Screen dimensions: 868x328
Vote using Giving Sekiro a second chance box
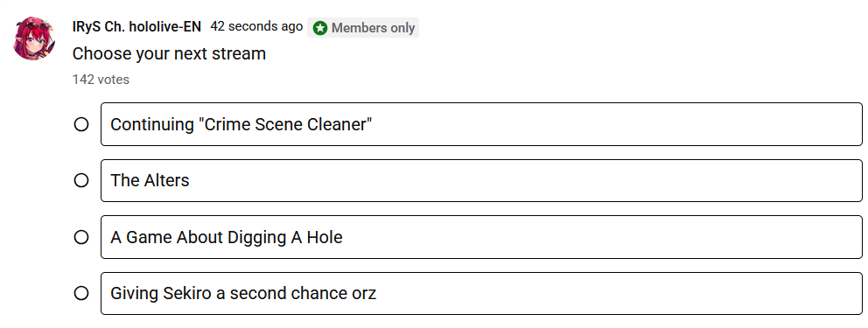point(481,293)
